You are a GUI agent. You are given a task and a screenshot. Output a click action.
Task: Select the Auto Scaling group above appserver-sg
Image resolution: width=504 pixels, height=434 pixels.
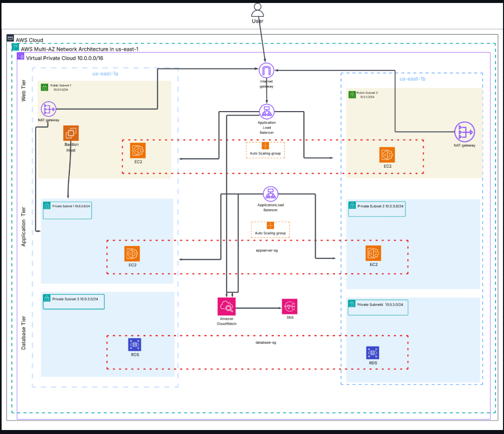[270, 229]
